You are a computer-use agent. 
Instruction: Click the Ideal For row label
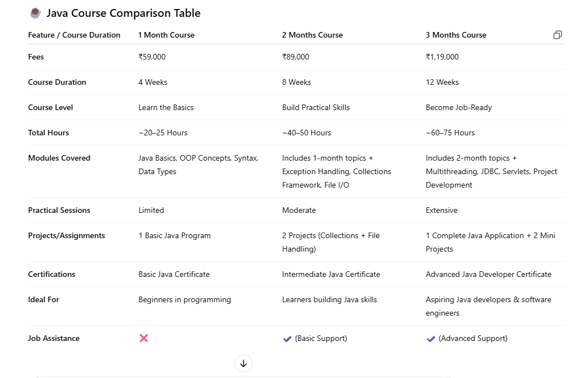coord(43,299)
